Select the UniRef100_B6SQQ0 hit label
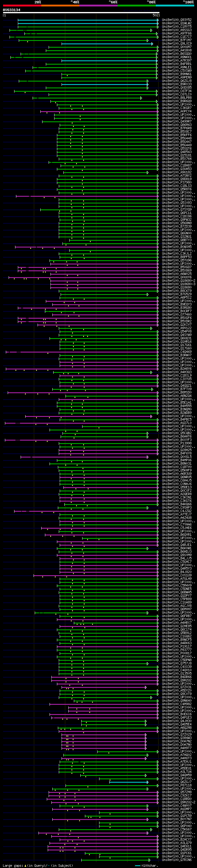197x868 pixels. coord(176,54)
